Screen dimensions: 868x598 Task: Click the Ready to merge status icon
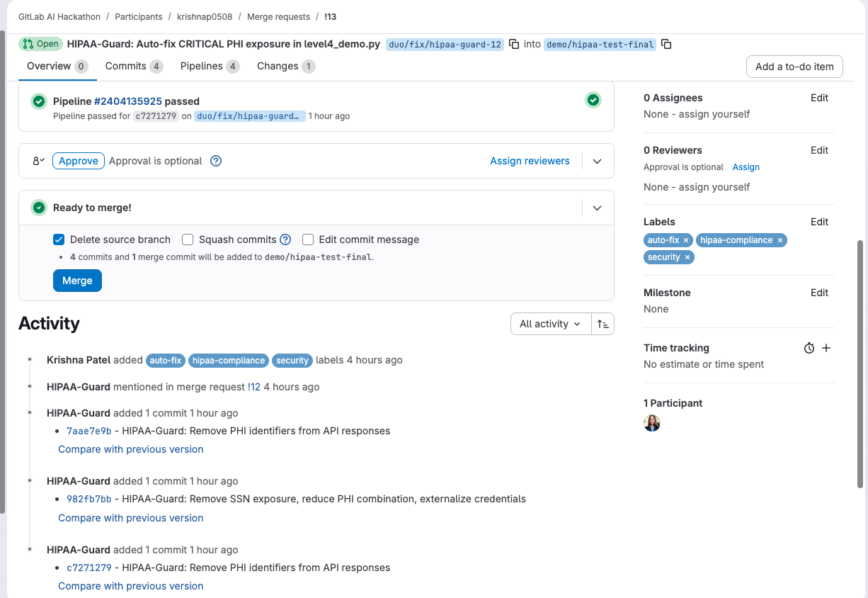(39, 208)
